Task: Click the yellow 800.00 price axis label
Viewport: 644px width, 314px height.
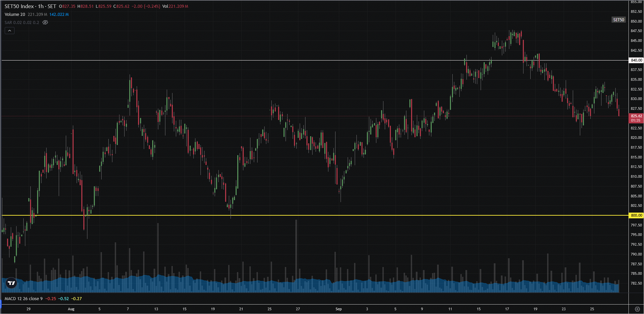Action: pos(636,215)
